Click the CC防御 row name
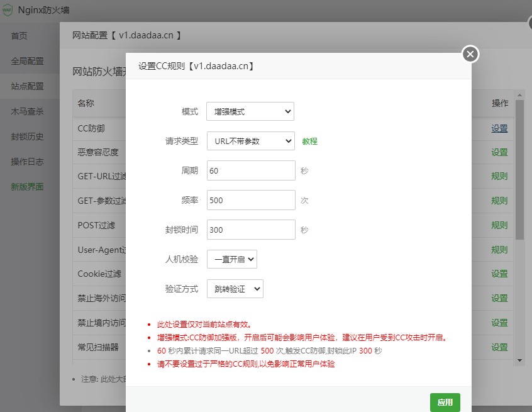This screenshot has width=532, height=412. click(91, 128)
